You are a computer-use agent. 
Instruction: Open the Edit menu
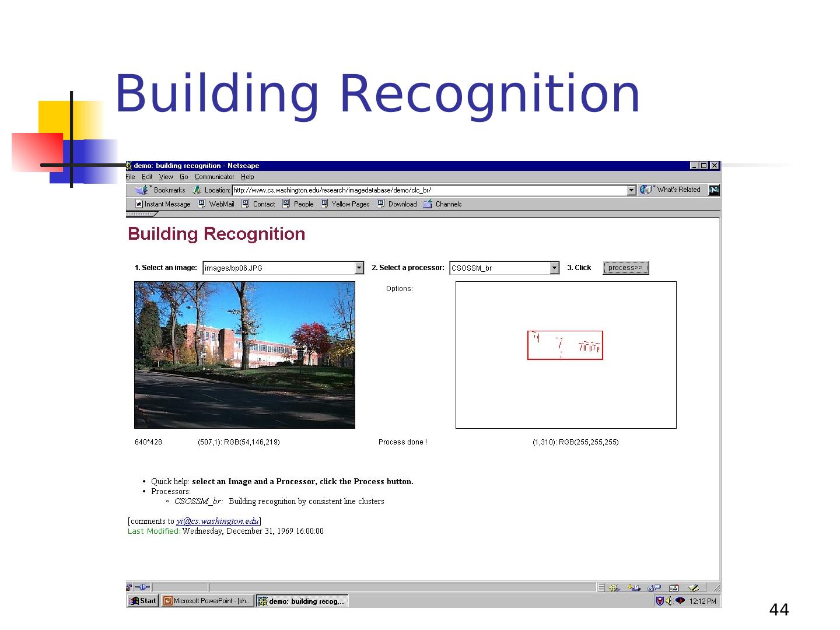pyautogui.click(x=147, y=177)
